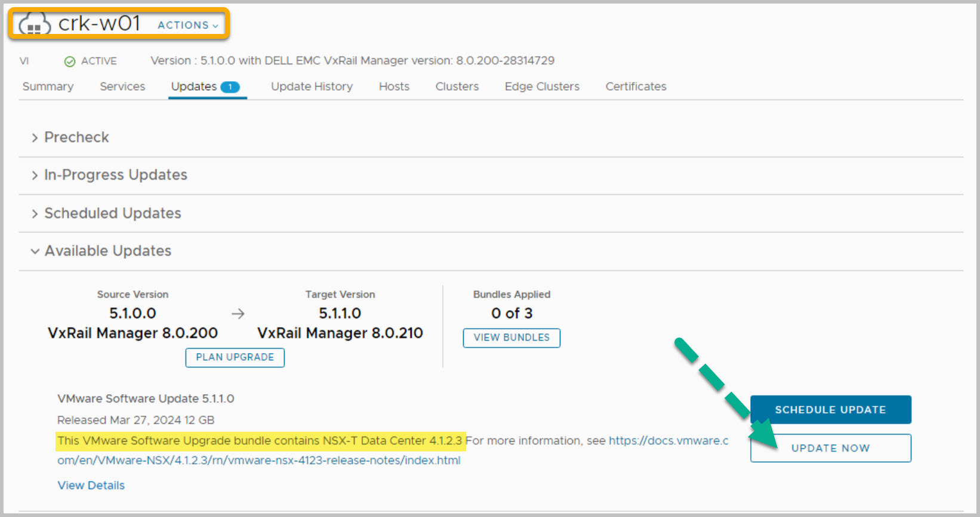Click the workload domain cloud icon
The width and height of the screenshot is (980, 517).
pos(35,25)
